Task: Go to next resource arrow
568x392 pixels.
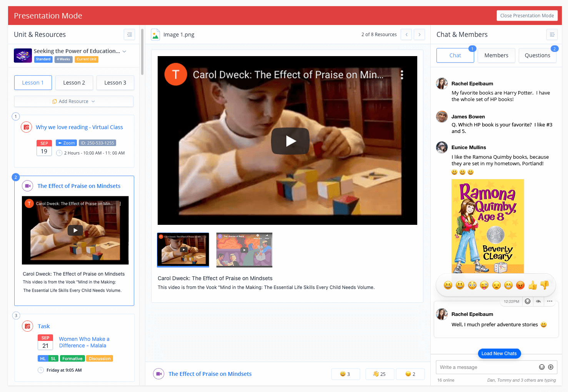Action: (x=419, y=35)
